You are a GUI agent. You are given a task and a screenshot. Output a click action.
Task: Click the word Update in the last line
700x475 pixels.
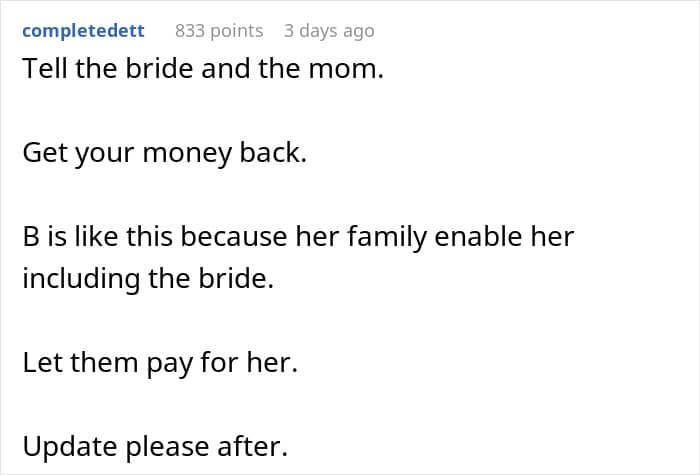click(x=70, y=446)
